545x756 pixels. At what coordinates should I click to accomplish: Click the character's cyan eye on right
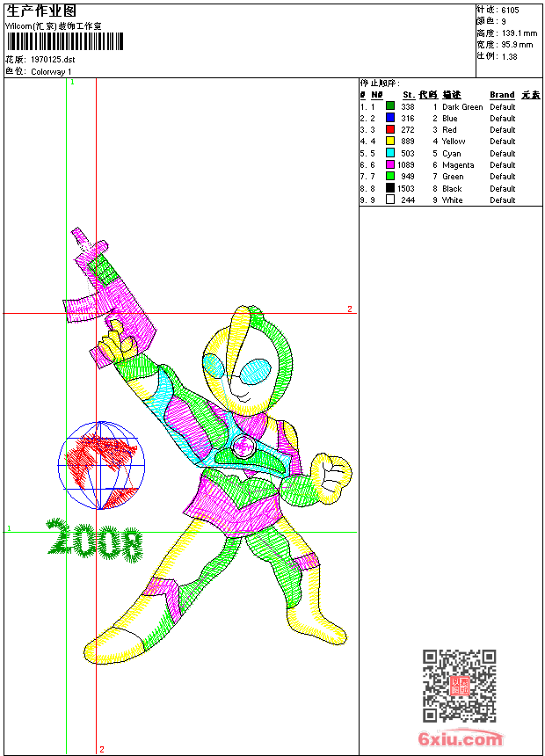(x=255, y=372)
